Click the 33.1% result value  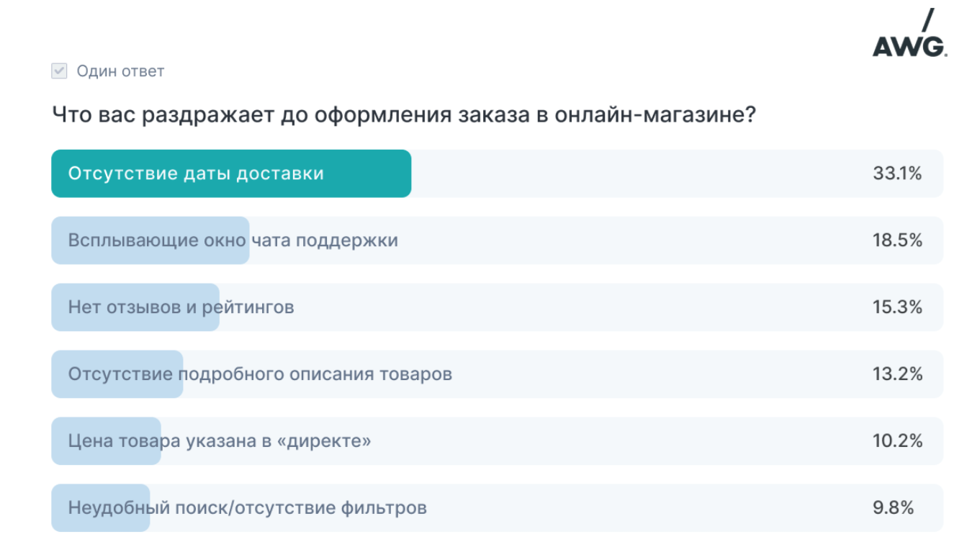coord(897,173)
